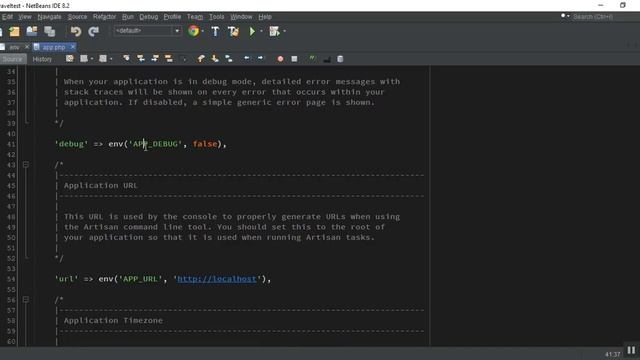Open the Profile menu
Image resolution: width=640 pixels, height=360 pixels.
(x=172, y=17)
